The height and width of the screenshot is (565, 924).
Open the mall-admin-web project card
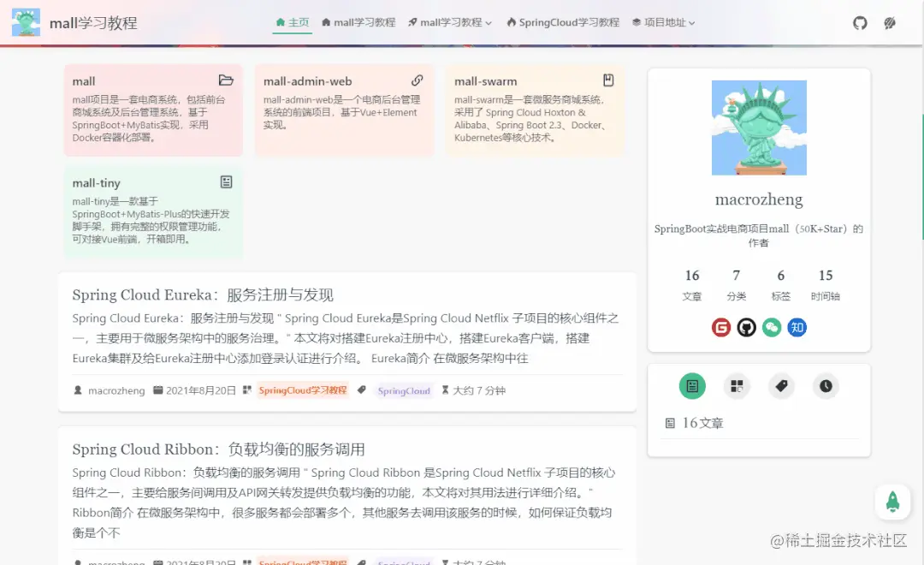(344, 110)
